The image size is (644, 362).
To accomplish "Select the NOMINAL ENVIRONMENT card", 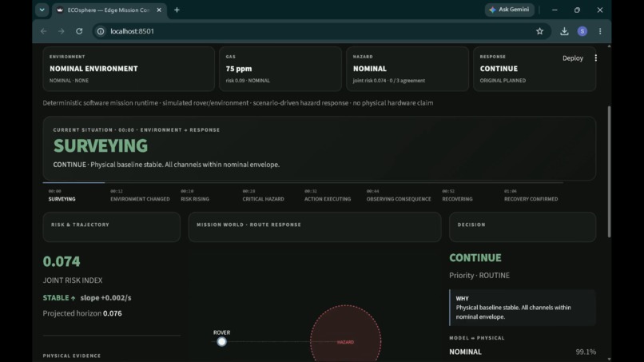I will click(129, 69).
